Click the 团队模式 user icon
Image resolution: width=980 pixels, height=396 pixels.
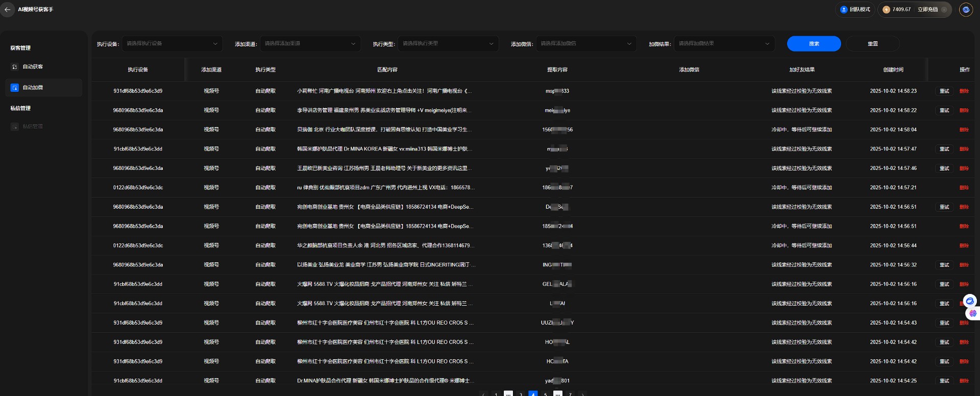[x=844, y=10]
